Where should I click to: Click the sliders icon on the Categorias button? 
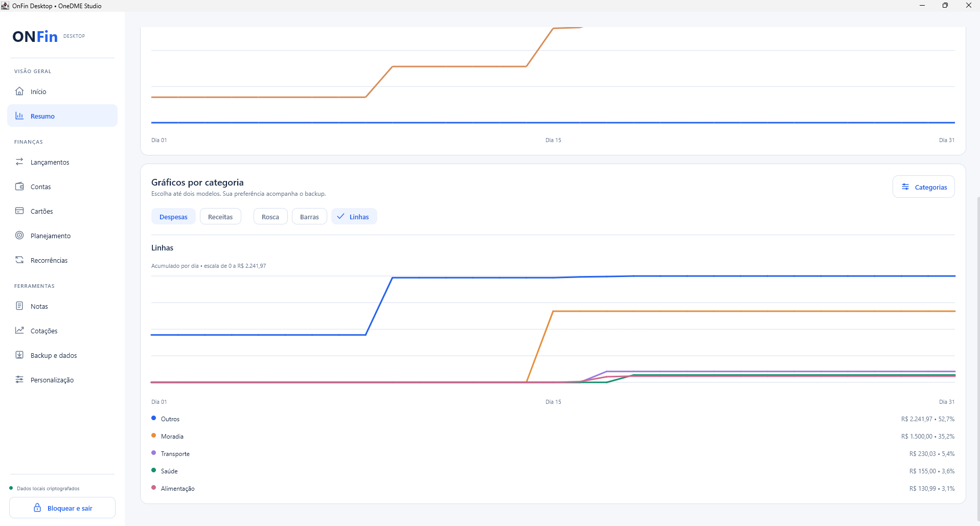(905, 187)
